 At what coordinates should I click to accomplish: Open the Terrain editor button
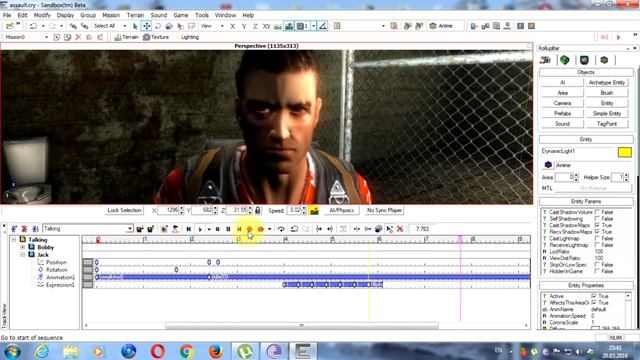pyautogui.click(x=126, y=37)
